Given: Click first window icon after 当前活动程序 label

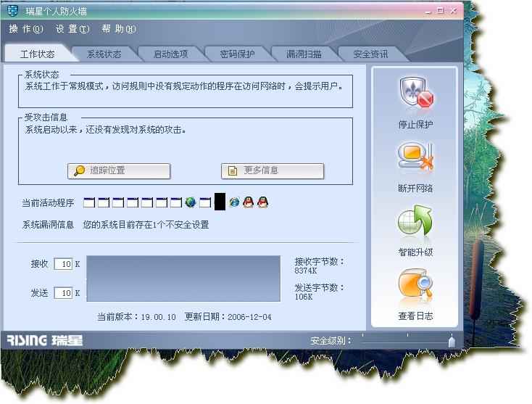Looking at the screenshot, I should [x=89, y=202].
